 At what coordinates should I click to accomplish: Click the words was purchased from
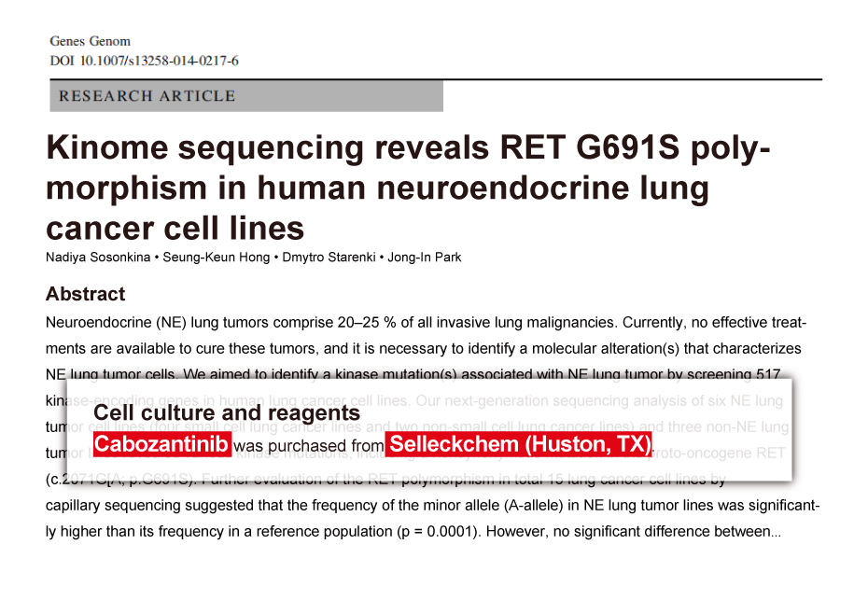tap(308, 446)
